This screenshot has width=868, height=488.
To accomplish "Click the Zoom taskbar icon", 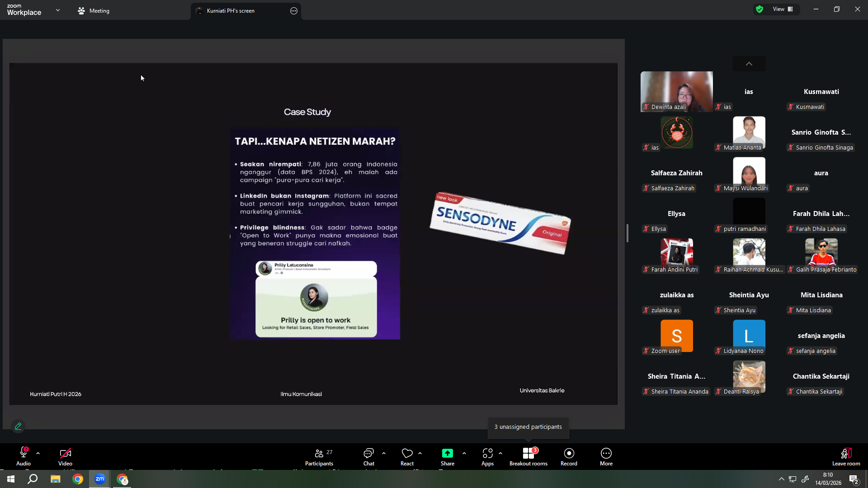I will tap(100, 479).
